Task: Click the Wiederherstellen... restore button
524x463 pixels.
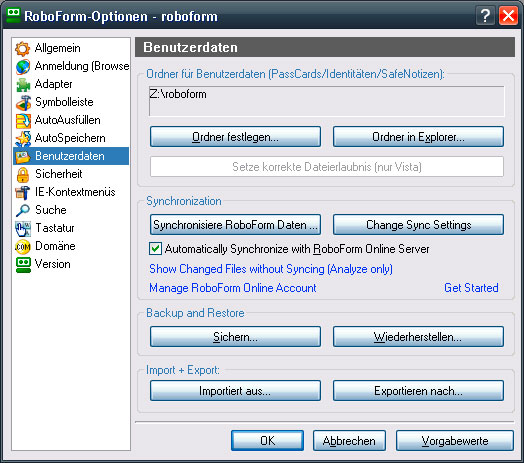Action: tap(418, 337)
